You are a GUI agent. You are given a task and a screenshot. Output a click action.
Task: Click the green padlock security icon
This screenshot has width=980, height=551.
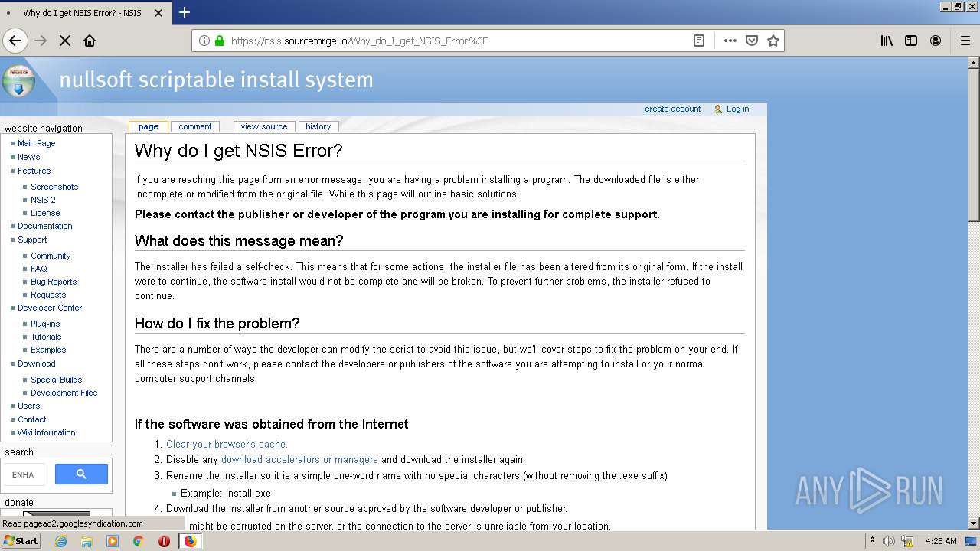[220, 41]
